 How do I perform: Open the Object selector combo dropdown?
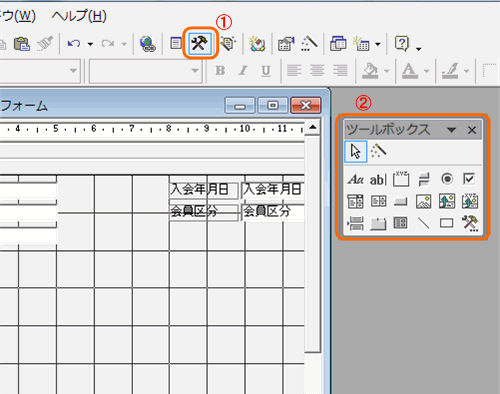click(73, 71)
